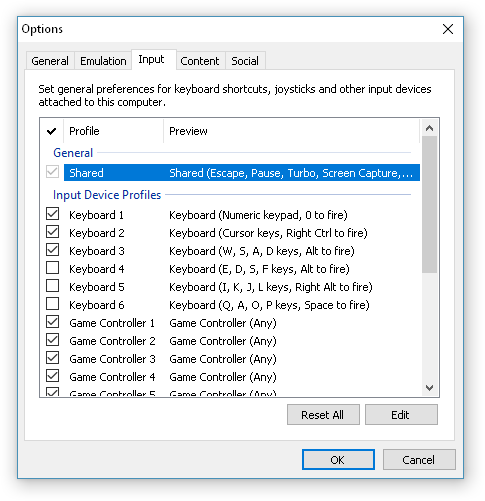Uncheck the Keyboard 1 profile checkbox

point(53,214)
